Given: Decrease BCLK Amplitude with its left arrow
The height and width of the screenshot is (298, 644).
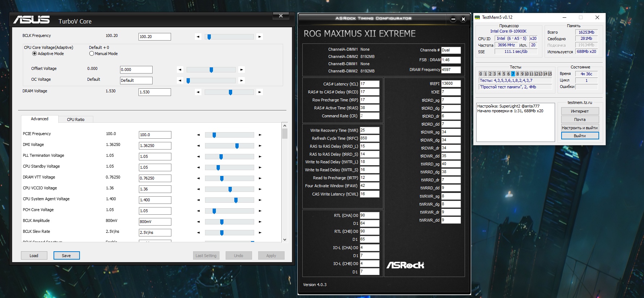Looking at the screenshot, I should pyautogui.click(x=198, y=222).
